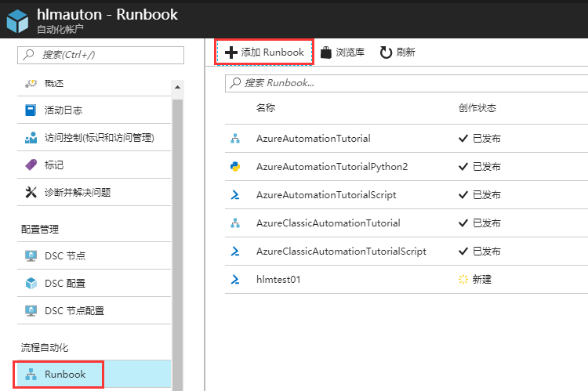Click 已发布 status of AzureAutomationTutorialScript

[486, 195]
